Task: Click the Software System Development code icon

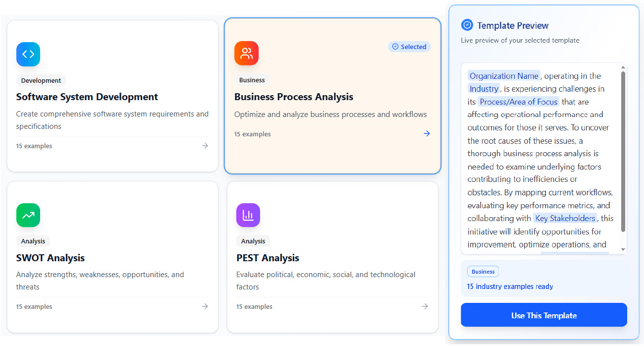Action: click(x=28, y=54)
